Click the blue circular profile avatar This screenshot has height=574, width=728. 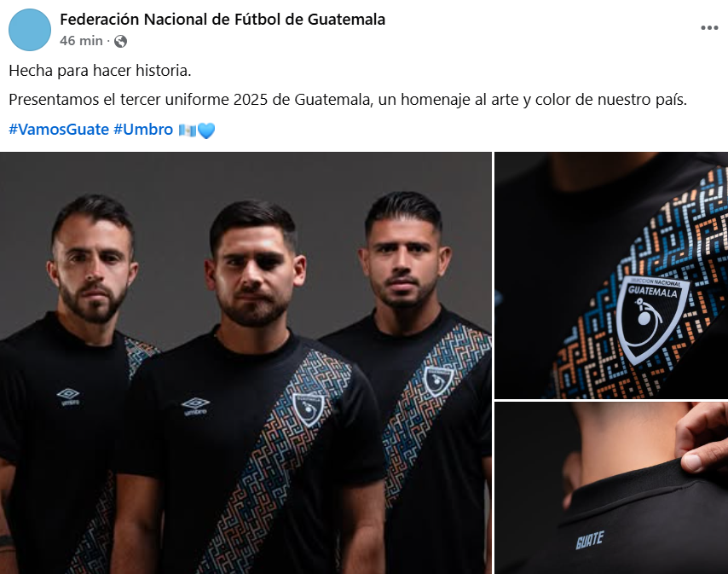coord(30,30)
